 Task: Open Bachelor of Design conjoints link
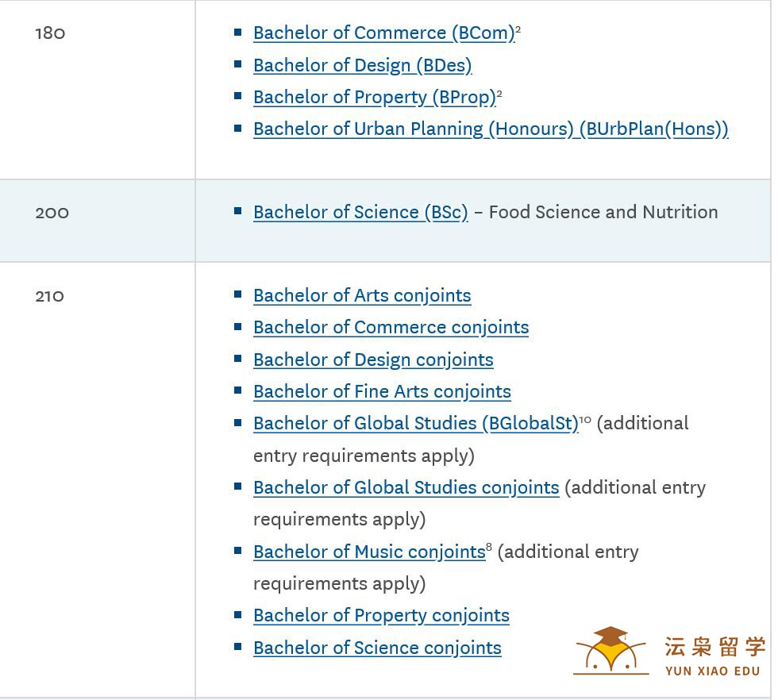point(373,360)
